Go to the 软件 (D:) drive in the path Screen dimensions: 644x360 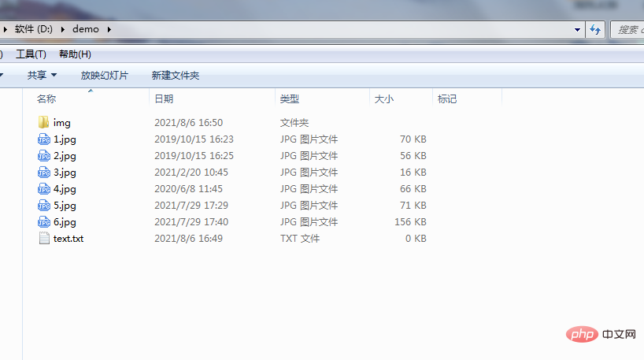click(34, 29)
